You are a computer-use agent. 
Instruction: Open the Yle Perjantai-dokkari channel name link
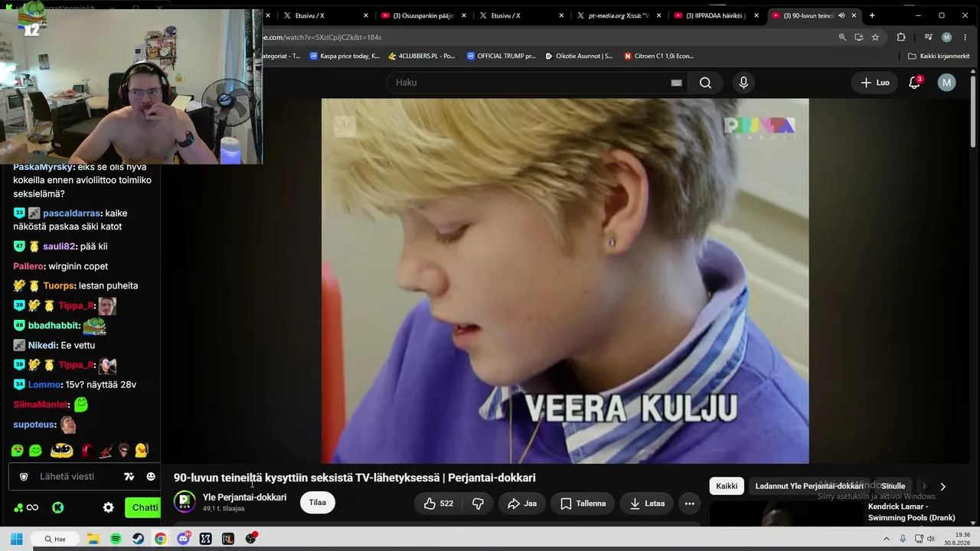click(x=244, y=497)
